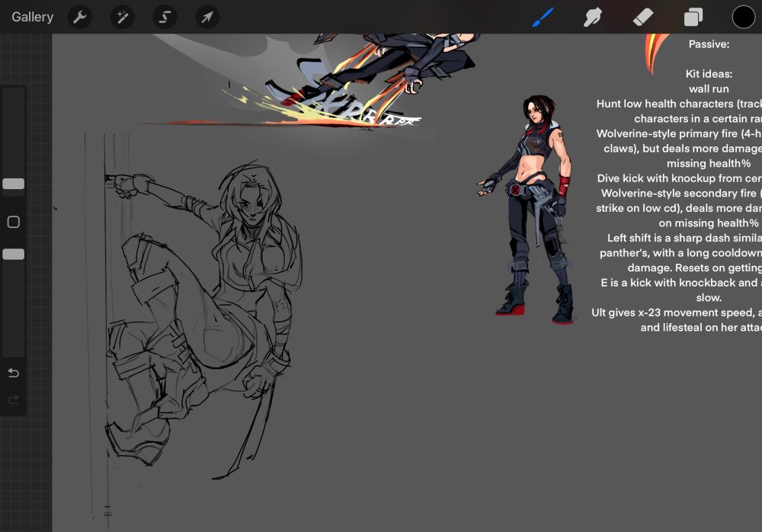
Task: Activate the Transform arrow tool
Action: (207, 17)
